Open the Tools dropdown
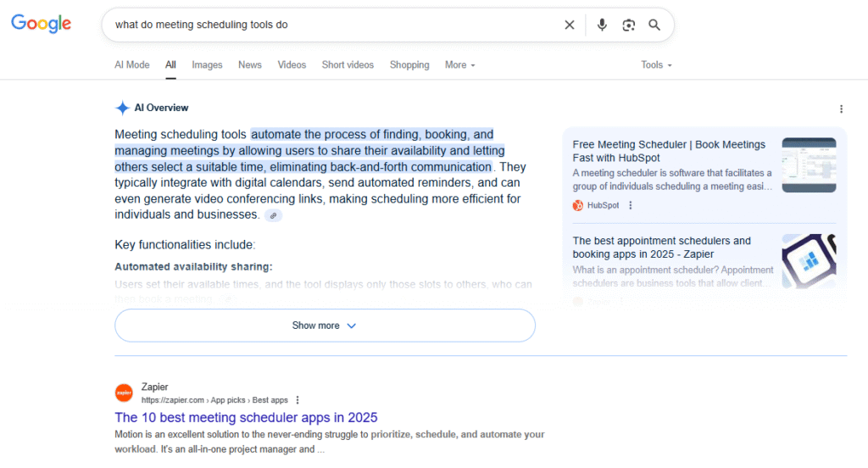 coord(656,65)
